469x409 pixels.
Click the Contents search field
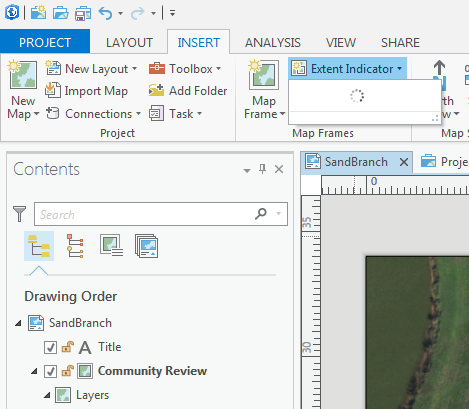tap(161, 214)
